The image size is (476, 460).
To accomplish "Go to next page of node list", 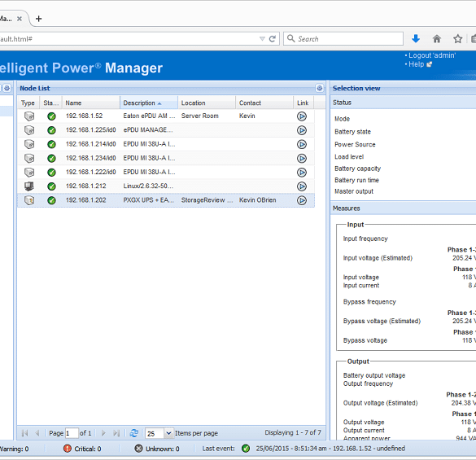I will 103,433.
